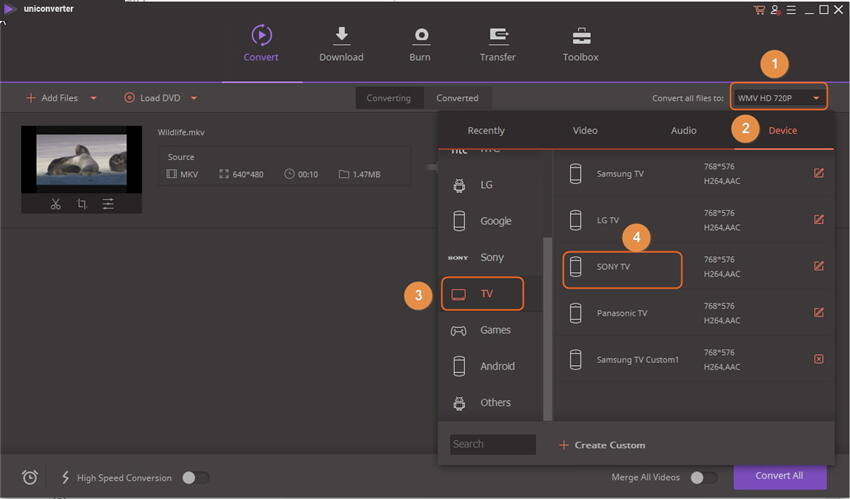The width and height of the screenshot is (850, 499).
Task: Click the Load DVD button
Action: point(152,98)
